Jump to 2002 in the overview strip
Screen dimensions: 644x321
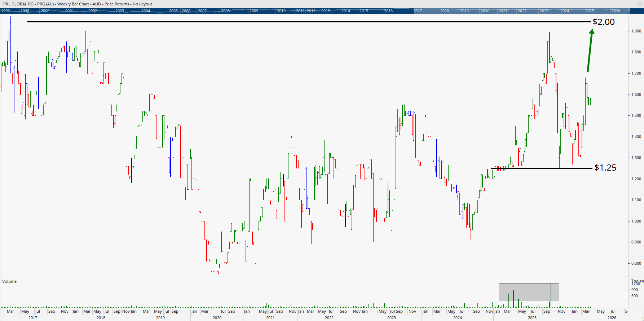click(x=93, y=11)
